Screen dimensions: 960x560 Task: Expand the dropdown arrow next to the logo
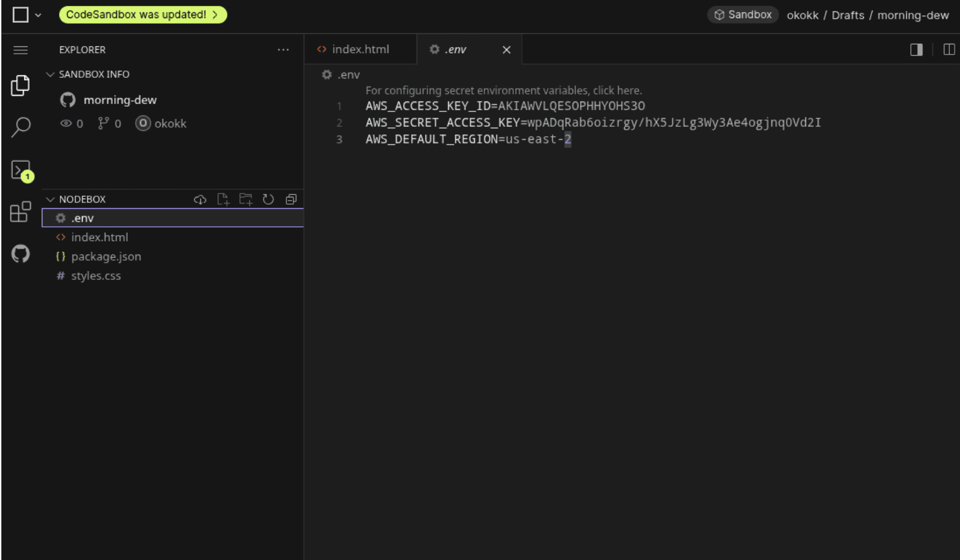coord(38,15)
